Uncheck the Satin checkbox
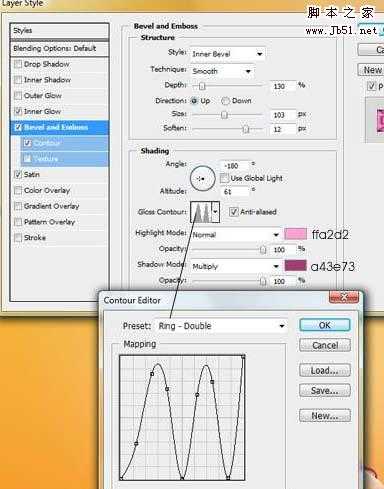This screenshot has height=489, width=384. pyautogui.click(x=18, y=174)
